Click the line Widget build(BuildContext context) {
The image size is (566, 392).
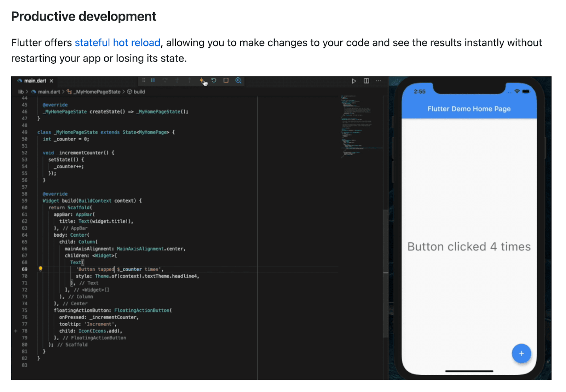[x=92, y=201]
